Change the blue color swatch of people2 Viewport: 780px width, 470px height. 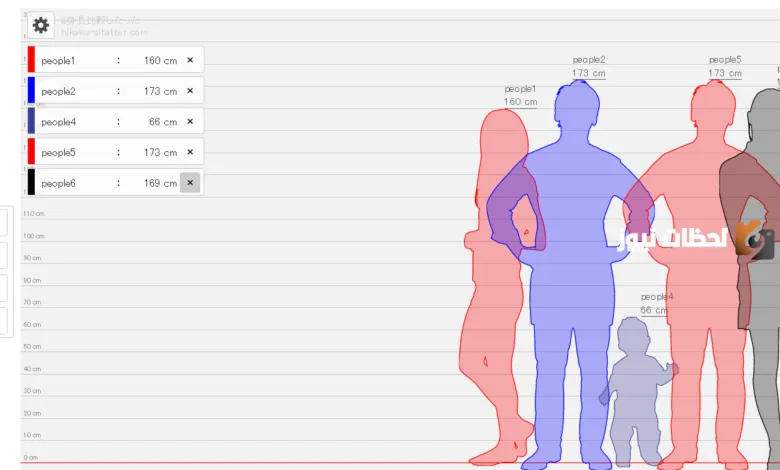click(x=31, y=91)
